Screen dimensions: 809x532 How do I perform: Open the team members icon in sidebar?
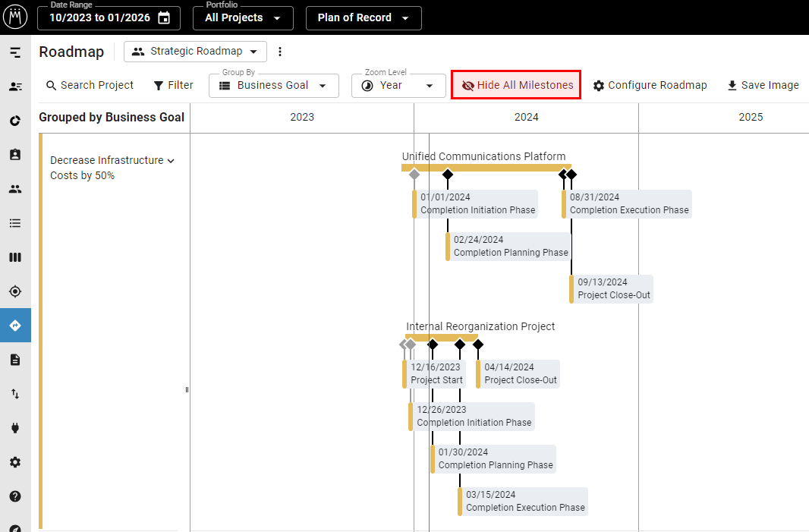point(15,188)
